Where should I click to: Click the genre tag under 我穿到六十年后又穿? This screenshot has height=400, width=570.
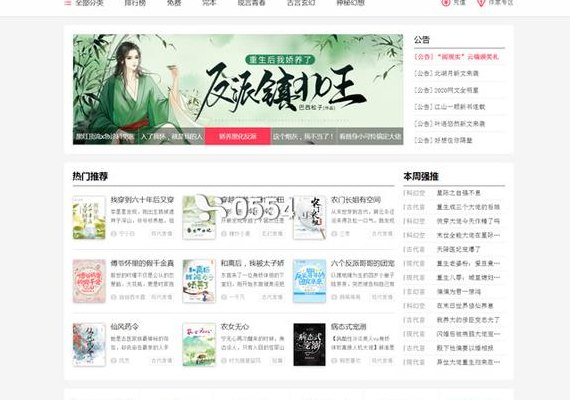pyautogui.click(x=162, y=233)
